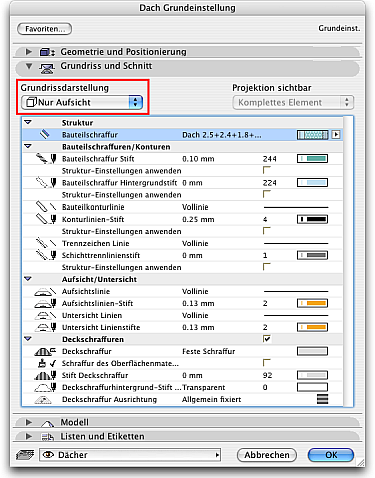Click Bauteilschraffur fill pattern swatch
Viewport: 375px width, 478px height.
click(x=313, y=135)
